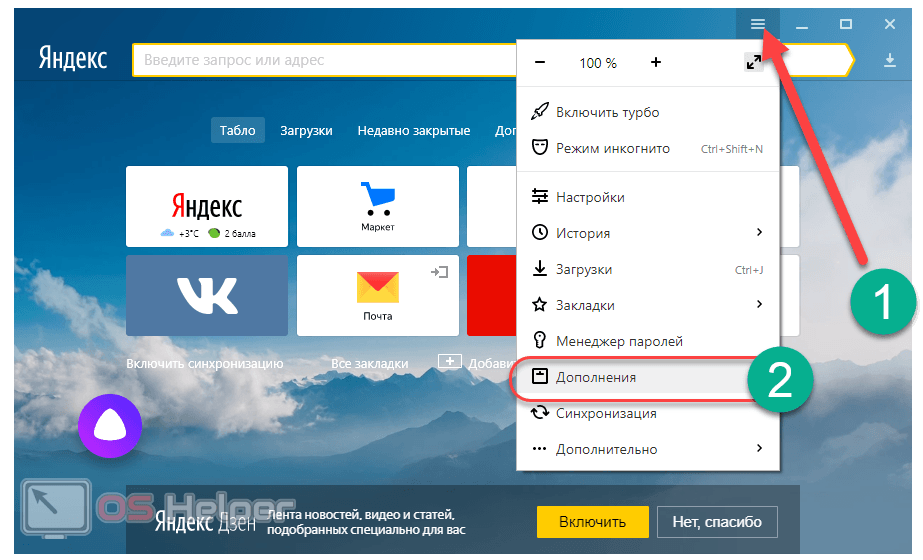Click the Дополнения extensions icon
Image resolution: width=923 pixels, height=560 pixels.
pyautogui.click(x=540, y=376)
